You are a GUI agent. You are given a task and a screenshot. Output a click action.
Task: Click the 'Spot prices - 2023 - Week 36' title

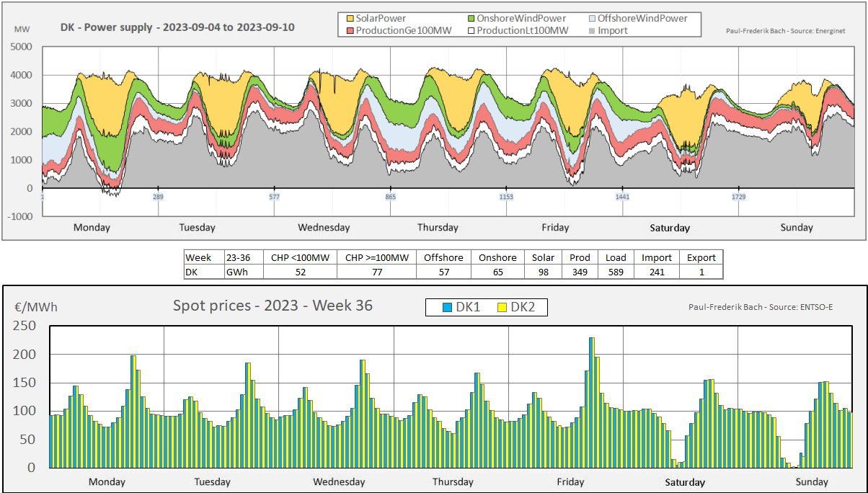coord(273,305)
